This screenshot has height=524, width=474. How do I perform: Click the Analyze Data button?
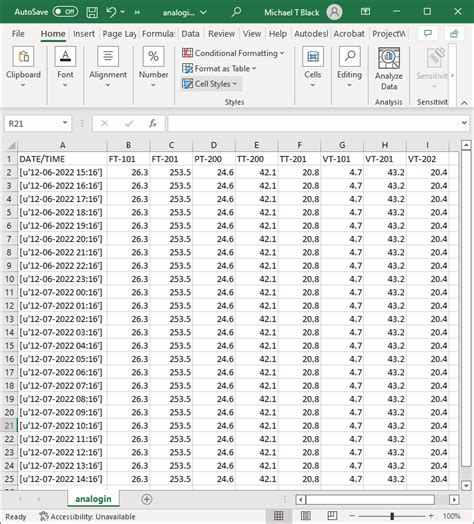click(388, 69)
